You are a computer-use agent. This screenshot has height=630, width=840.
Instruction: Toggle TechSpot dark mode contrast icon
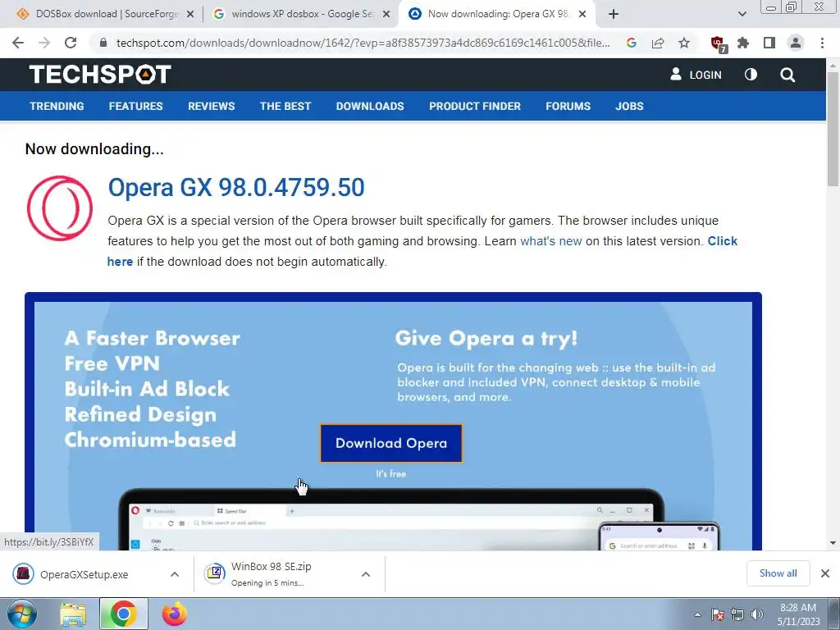point(751,75)
